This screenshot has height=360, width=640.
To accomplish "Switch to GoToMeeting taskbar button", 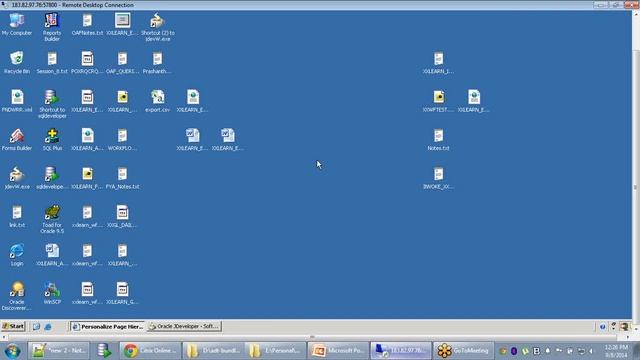I will 463,351.
